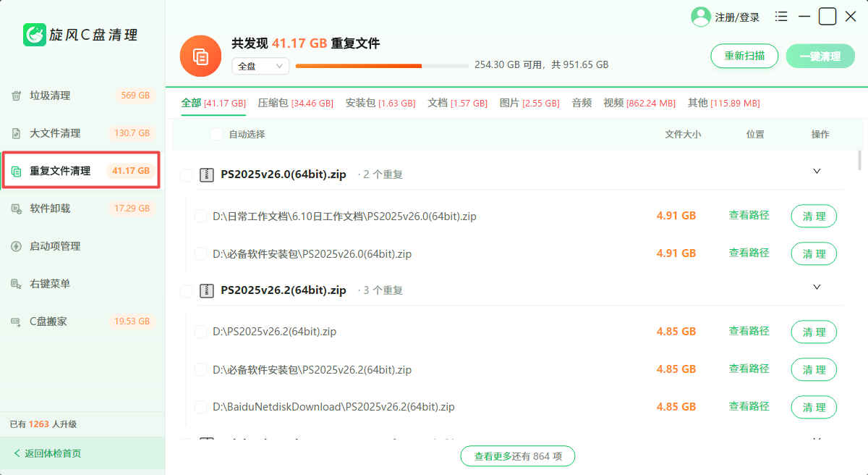Click the lightning icon beside 启动项管理
868x475 pixels.
(x=16, y=246)
